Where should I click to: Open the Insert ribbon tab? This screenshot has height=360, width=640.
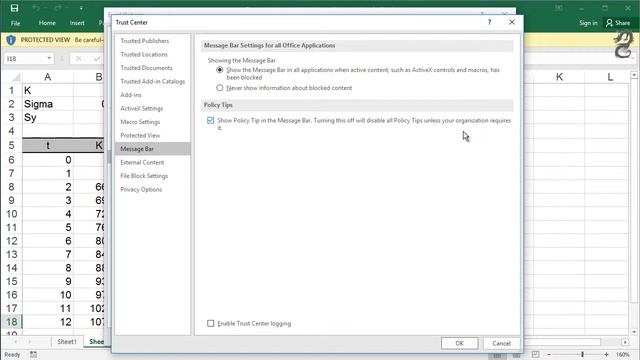(x=77, y=23)
